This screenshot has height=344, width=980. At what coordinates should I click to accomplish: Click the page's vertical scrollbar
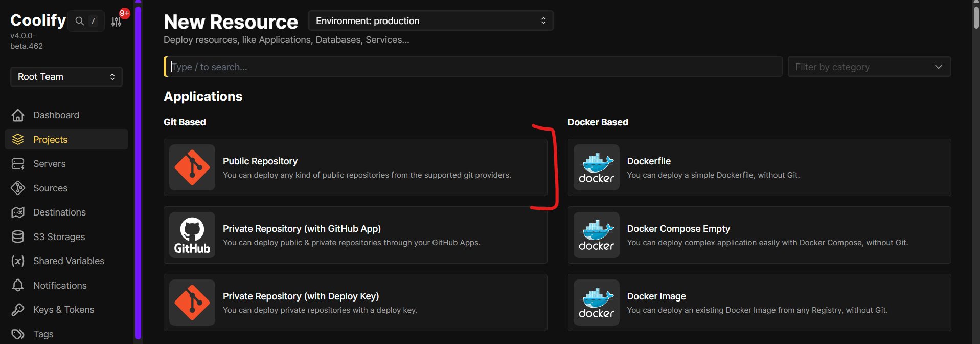tap(976, 172)
